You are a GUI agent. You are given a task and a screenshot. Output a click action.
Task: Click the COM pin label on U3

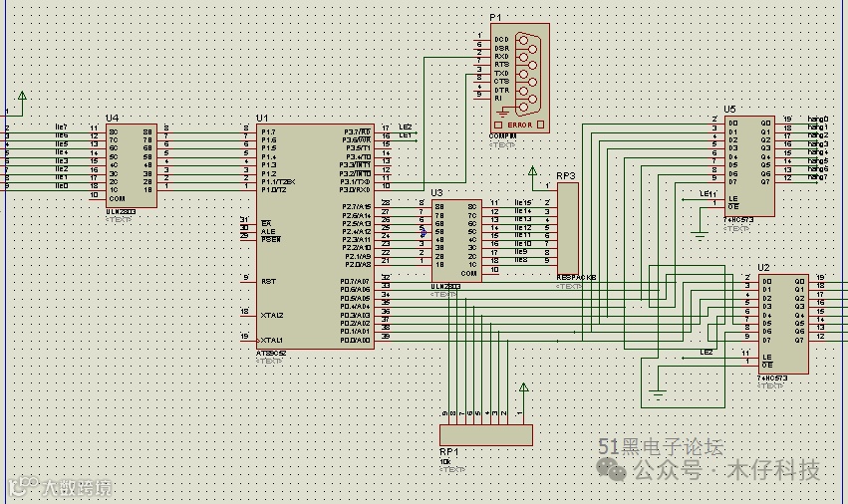pyautogui.click(x=469, y=273)
